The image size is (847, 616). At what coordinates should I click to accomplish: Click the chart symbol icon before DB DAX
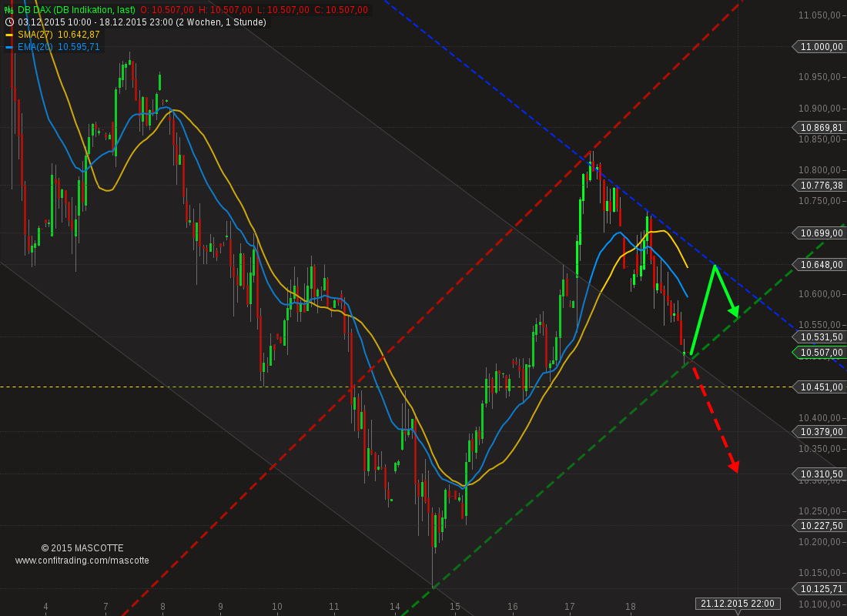(8, 10)
